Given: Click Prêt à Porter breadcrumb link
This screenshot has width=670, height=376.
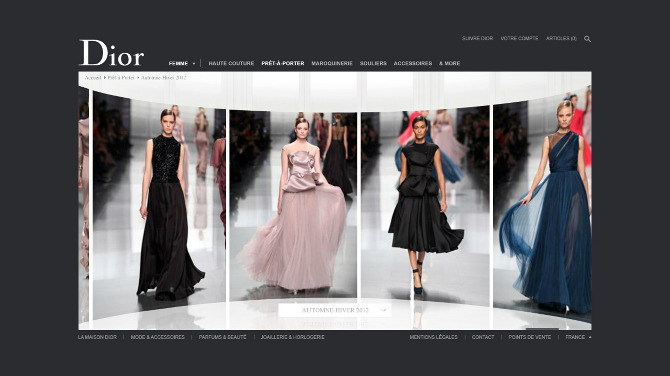Looking at the screenshot, I should (x=121, y=78).
